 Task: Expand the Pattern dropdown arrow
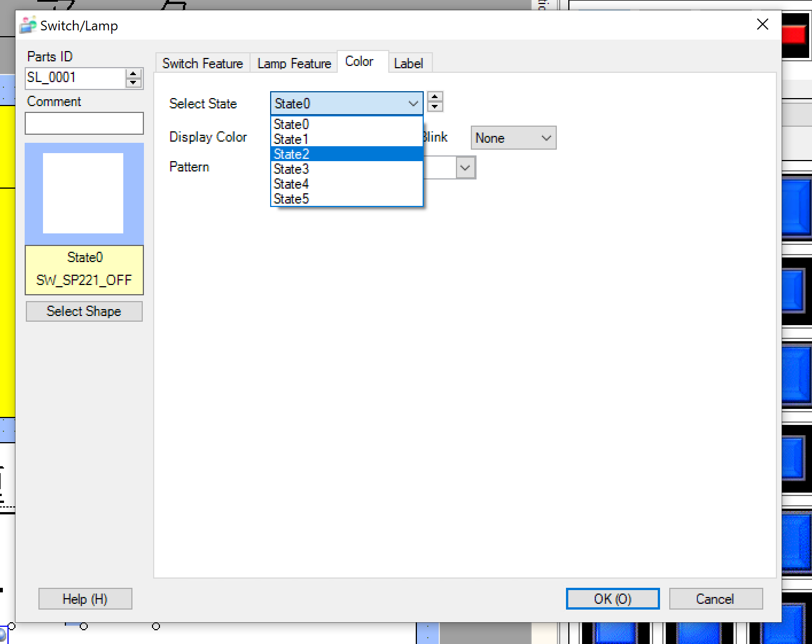[465, 168]
